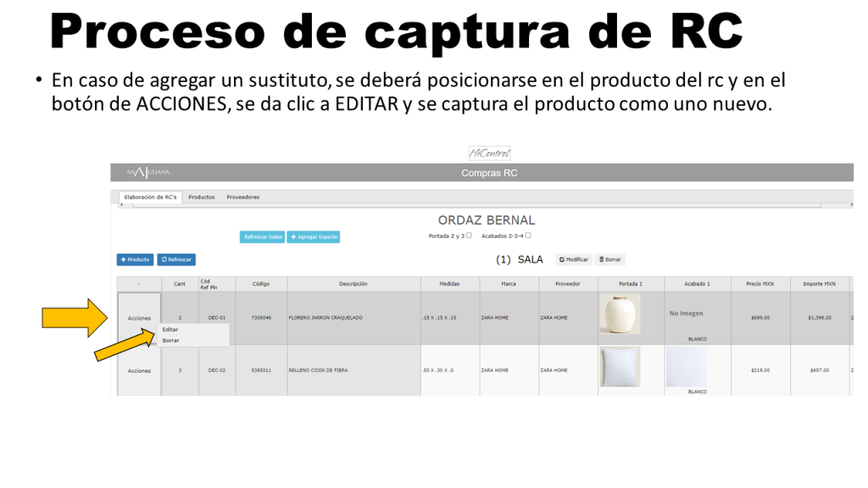
Task: Click the white cushion Portada 1 image
Action: 620,366
